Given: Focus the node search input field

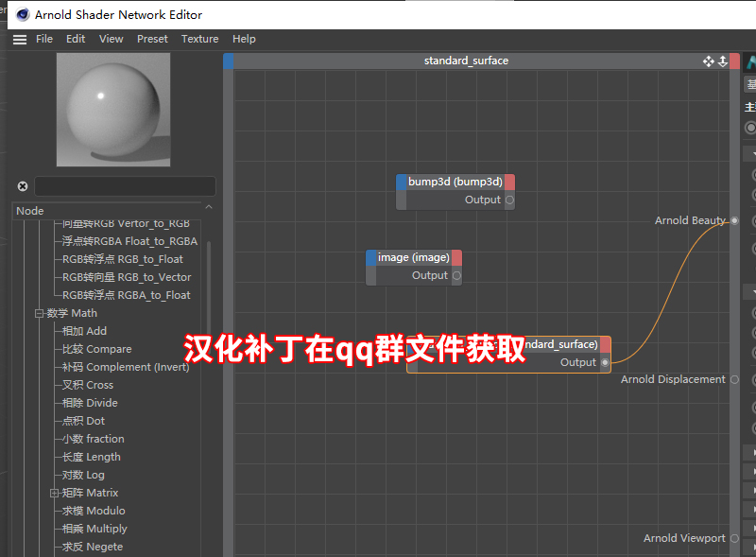Looking at the screenshot, I should tap(125, 186).
